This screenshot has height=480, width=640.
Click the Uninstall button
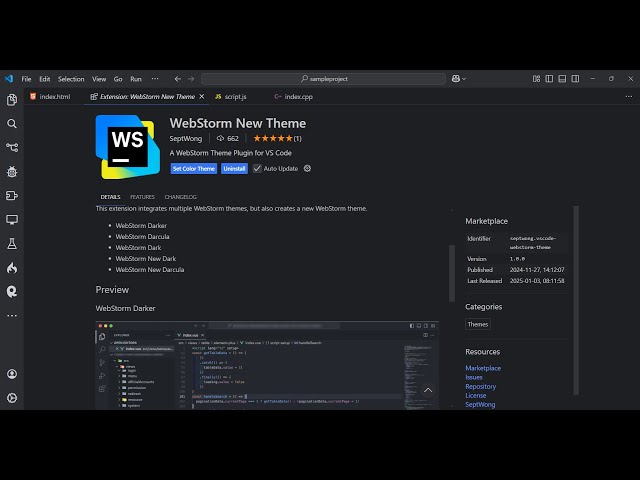(x=234, y=169)
